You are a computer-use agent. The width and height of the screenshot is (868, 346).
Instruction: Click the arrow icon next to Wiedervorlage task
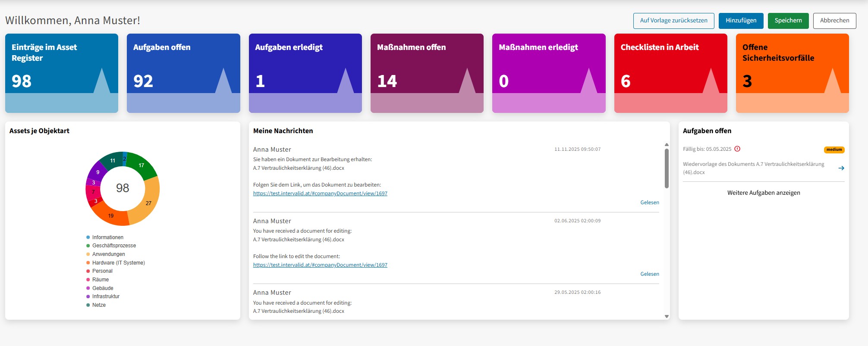tap(841, 168)
